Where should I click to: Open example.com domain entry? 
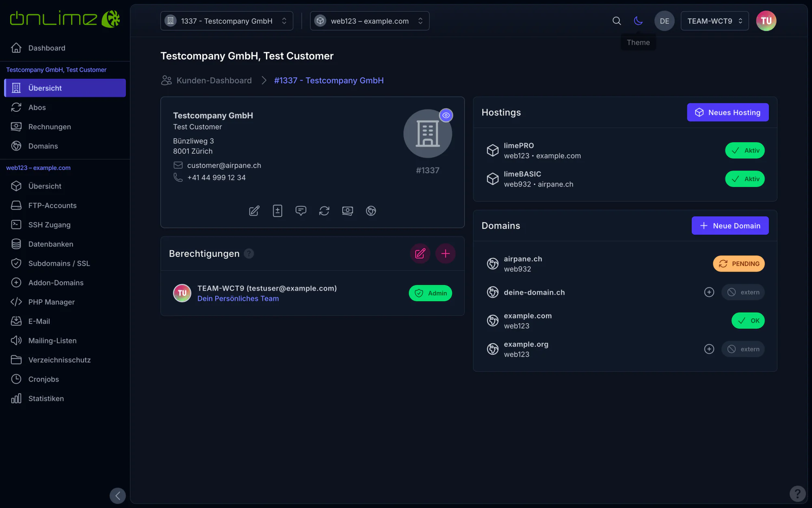click(528, 321)
